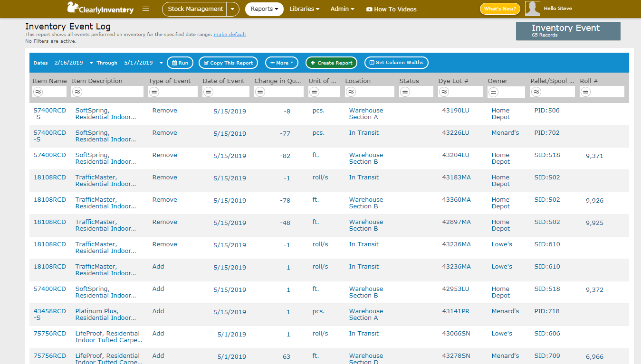Screen dimensions: 641x364
Task: Click the Owner column header
Action: tap(497, 81)
